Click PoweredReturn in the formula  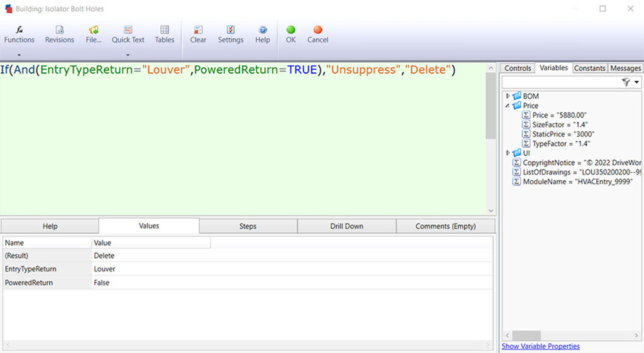236,70
